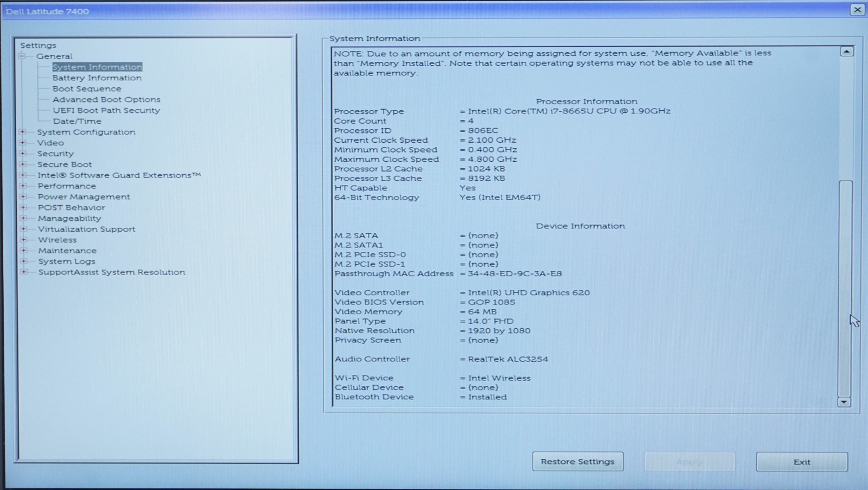Click the Maximum Clock Speed 4.800 GHz value

pos(493,159)
